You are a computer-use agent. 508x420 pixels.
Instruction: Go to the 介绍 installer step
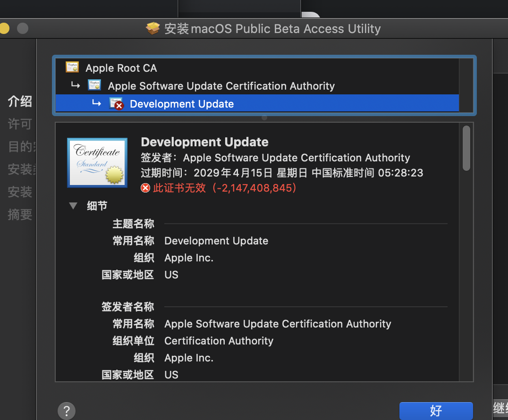pyautogui.click(x=20, y=101)
